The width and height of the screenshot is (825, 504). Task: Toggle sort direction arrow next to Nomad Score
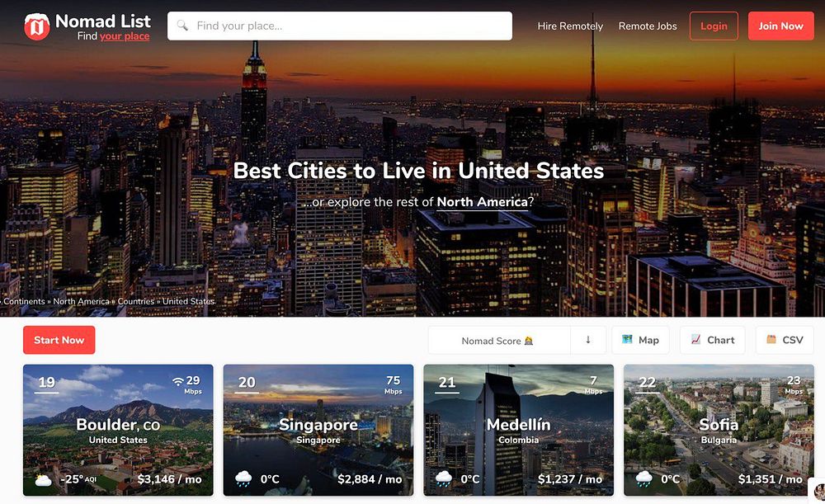coord(588,340)
